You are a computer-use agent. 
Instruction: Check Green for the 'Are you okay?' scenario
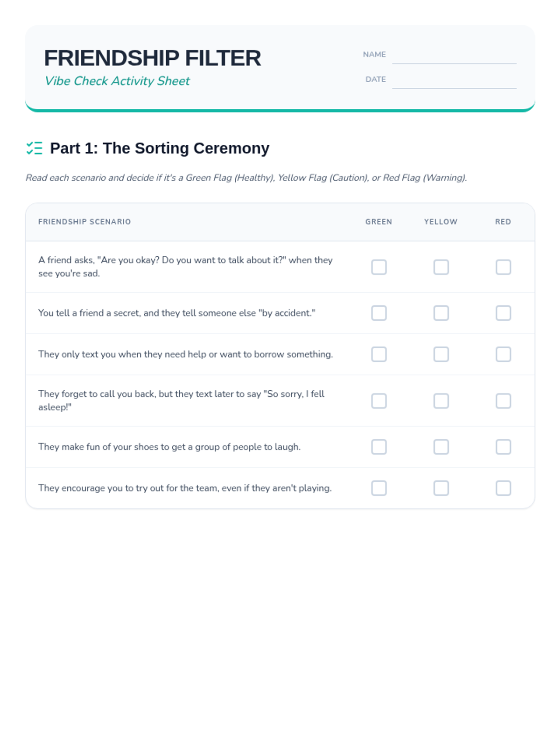tap(378, 267)
